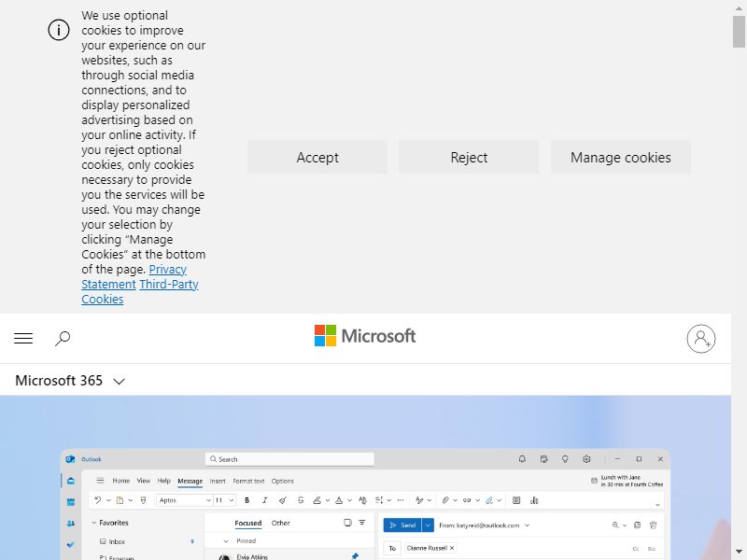Click the pop-out icon in compose pane

638,525
